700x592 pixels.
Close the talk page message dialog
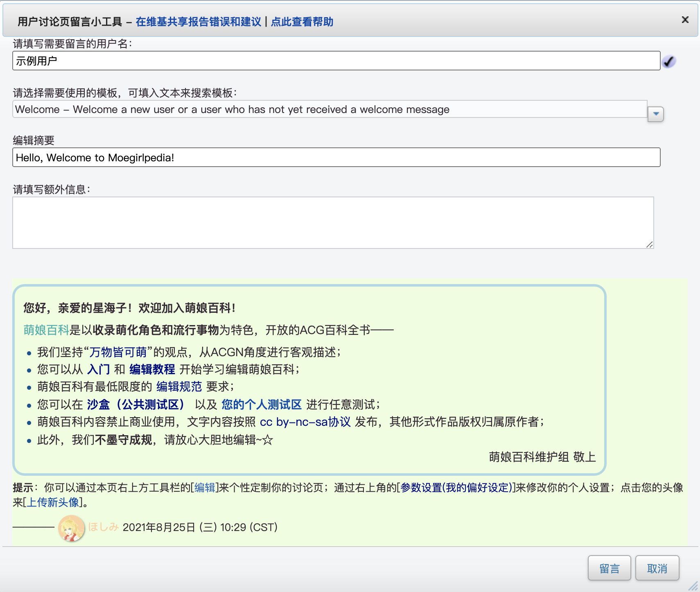point(685,20)
